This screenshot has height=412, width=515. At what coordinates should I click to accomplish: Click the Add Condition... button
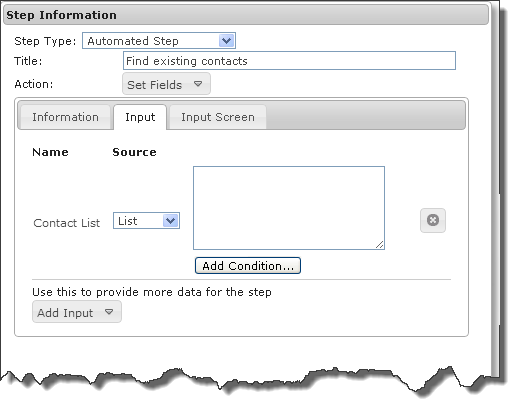coord(248,266)
